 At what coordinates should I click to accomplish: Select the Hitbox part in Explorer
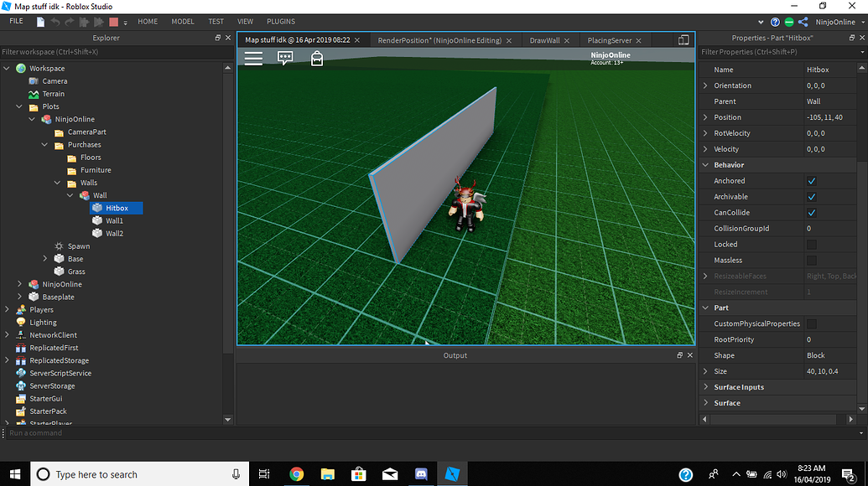(x=116, y=207)
